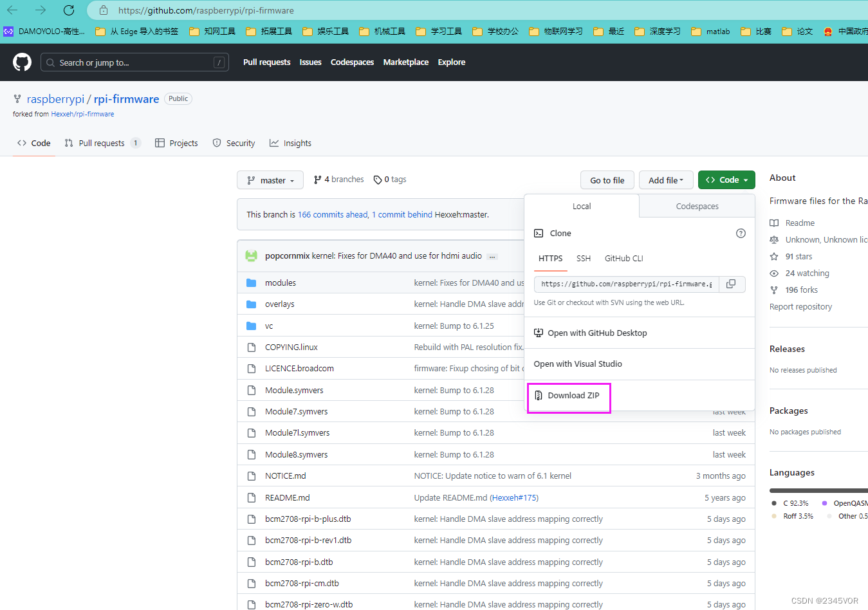The width and height of the screenshot is (868, 610).
Task: Select the SSH clone option
Action: click(584, 258)
